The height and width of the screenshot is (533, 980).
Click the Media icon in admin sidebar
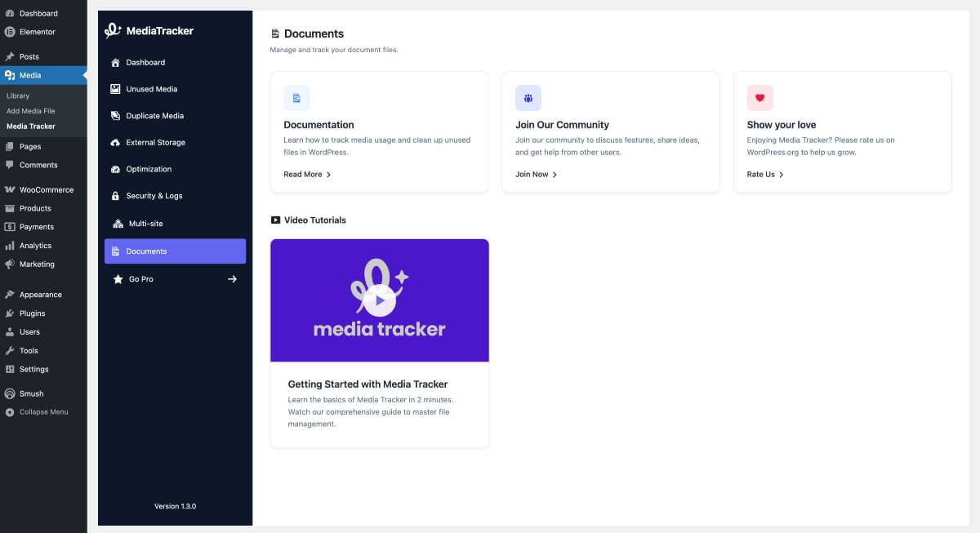(10, 75)
